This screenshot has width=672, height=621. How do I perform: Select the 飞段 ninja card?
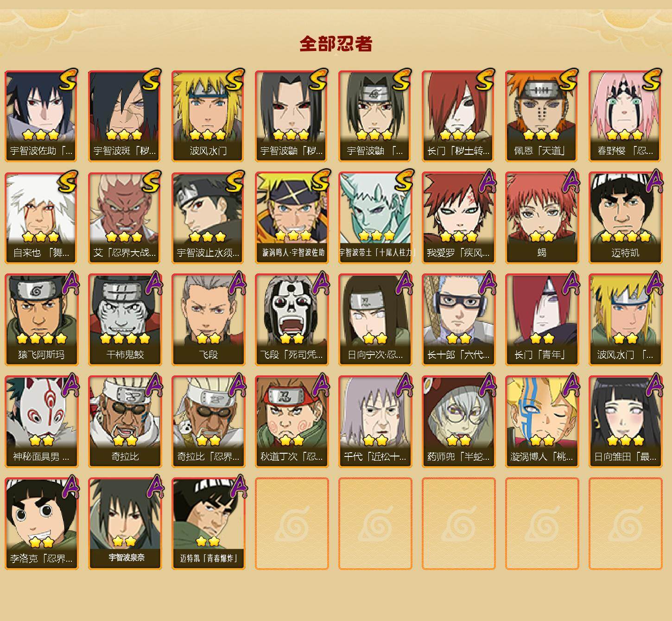[x=208, y=320]
